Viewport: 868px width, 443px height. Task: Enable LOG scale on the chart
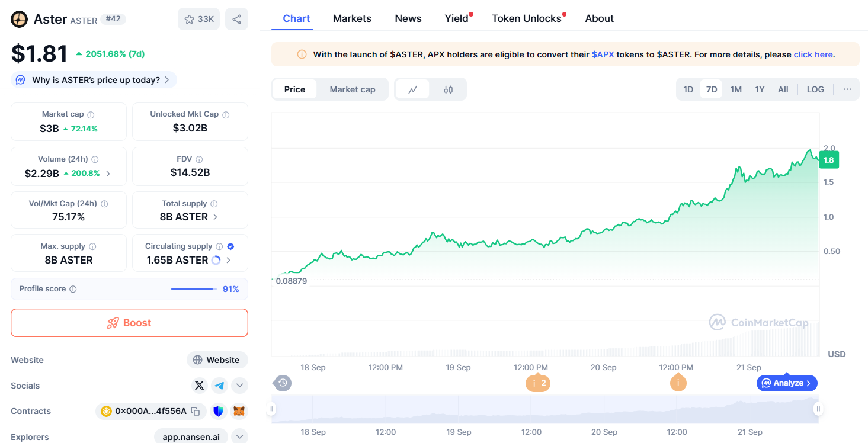coord(815,89)
